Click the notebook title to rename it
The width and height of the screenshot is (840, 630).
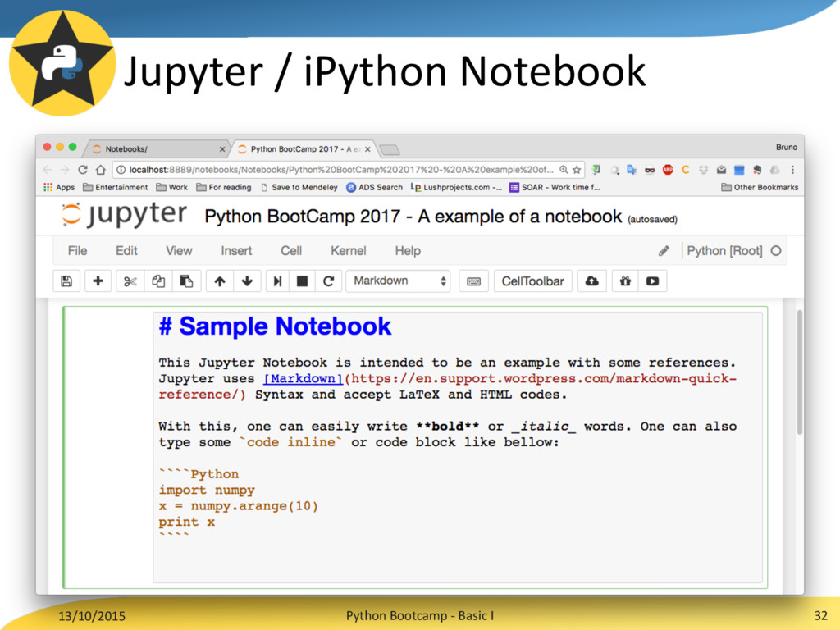click(x=413, y=217)
